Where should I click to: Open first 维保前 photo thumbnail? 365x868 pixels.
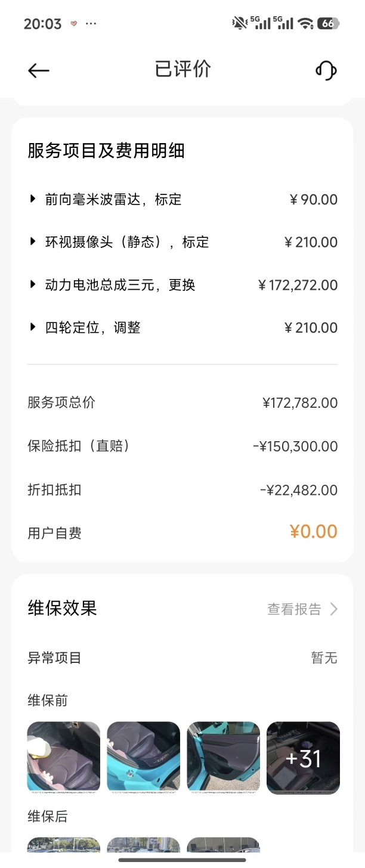pos(64,757)
